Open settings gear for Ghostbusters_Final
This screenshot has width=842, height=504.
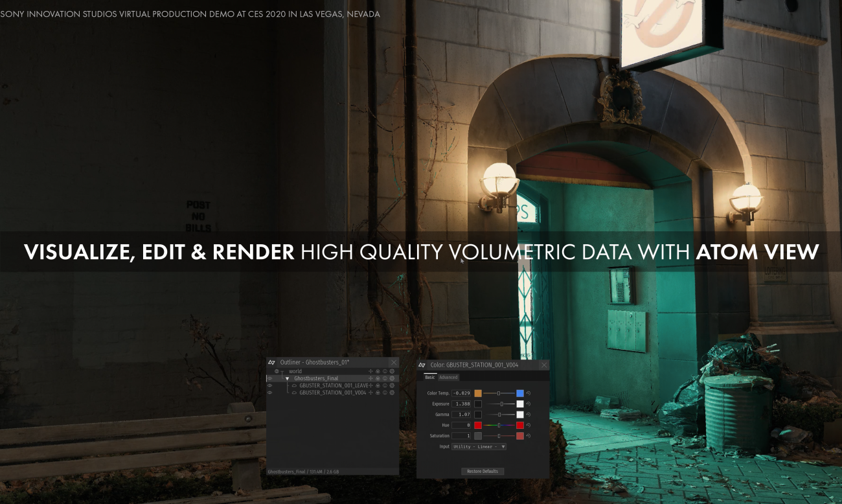point(392,378)
